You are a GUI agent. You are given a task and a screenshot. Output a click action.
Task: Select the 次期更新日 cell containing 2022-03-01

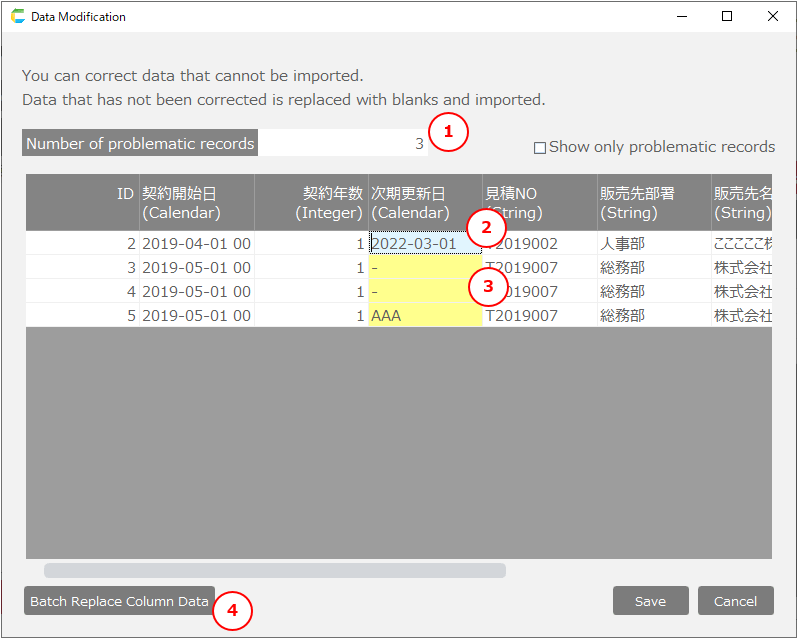[420, 243]
